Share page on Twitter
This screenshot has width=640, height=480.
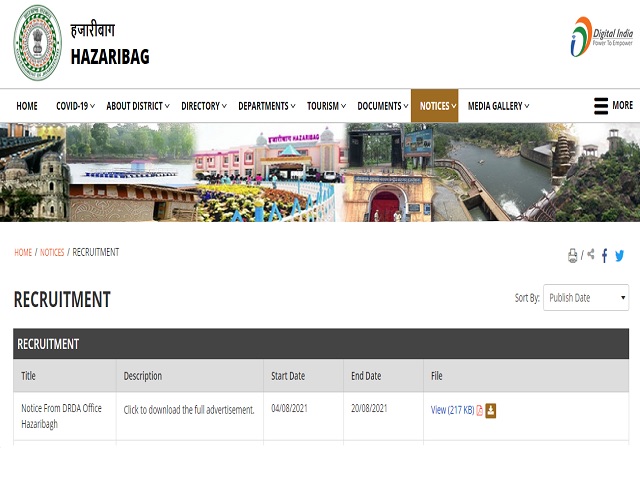(620, 256)
